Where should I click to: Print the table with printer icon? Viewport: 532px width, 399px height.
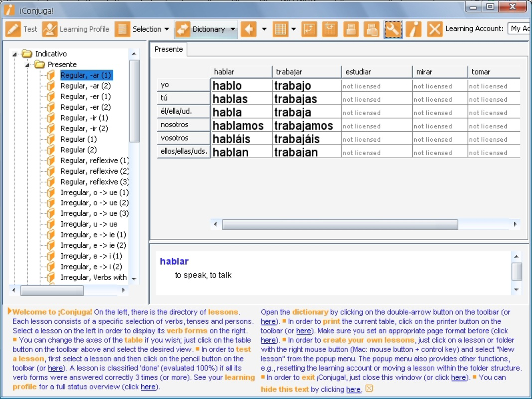point(351,29)
